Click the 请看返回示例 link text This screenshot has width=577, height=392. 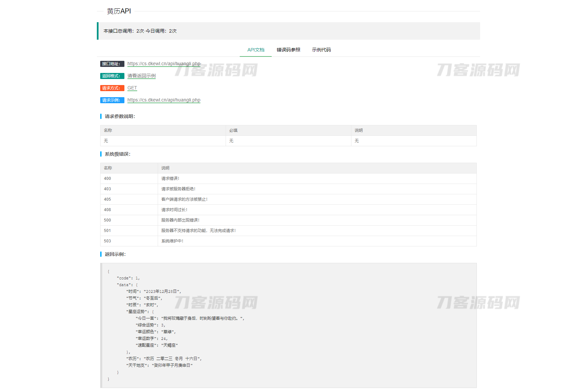[141, 76]
